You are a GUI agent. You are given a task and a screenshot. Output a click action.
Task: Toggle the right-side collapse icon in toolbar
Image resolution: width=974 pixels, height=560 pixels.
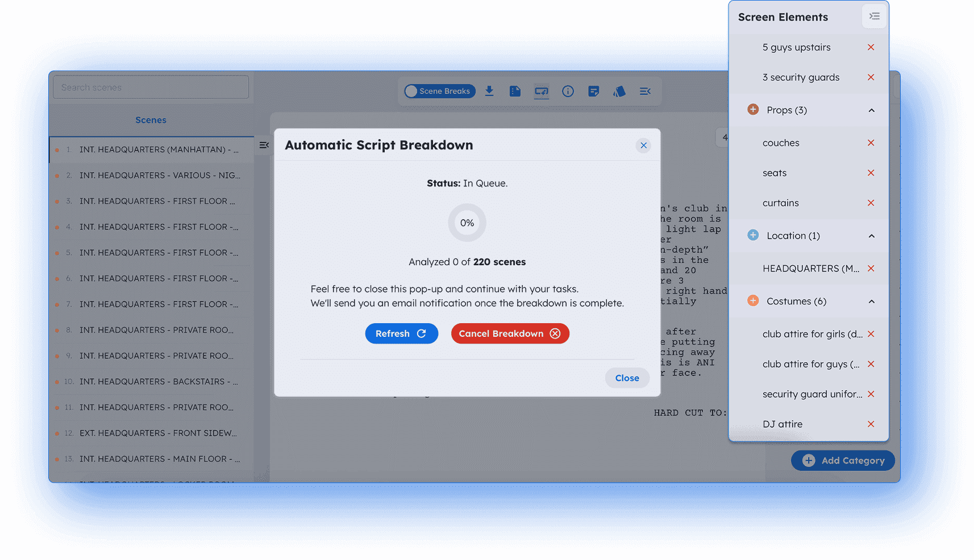click(645, 91)
